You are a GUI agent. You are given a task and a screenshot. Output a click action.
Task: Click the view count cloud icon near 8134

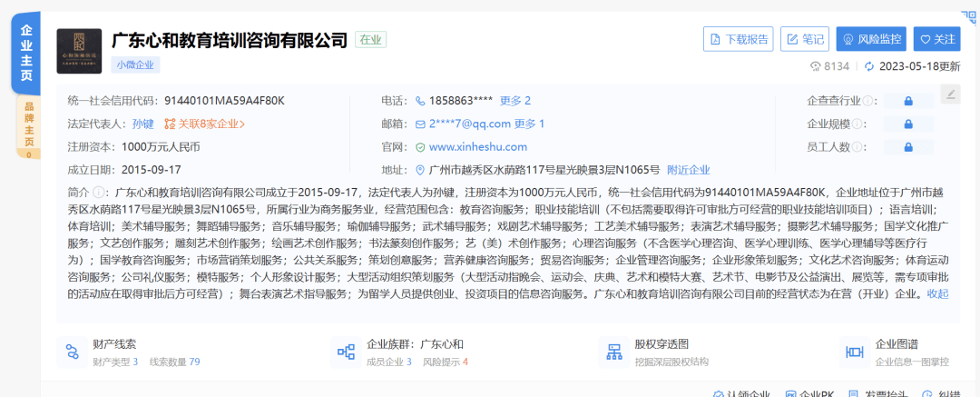click(814, 66)
